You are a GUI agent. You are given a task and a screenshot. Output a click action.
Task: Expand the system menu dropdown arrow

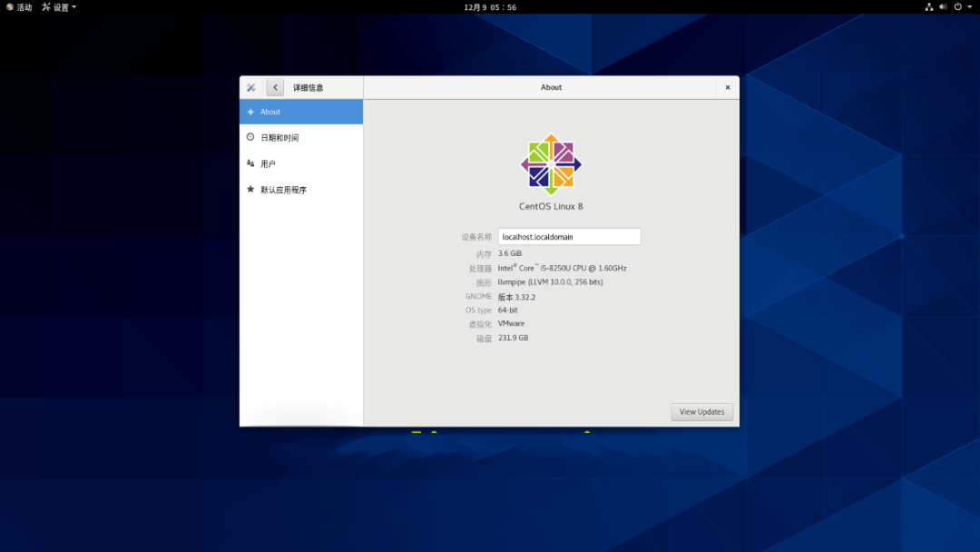point(969,7)
